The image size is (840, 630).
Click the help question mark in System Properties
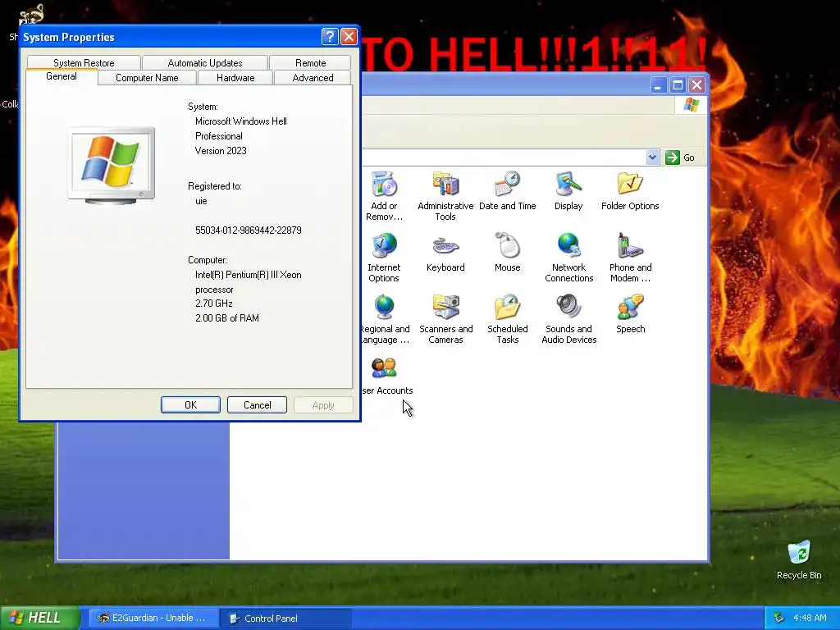330,37
